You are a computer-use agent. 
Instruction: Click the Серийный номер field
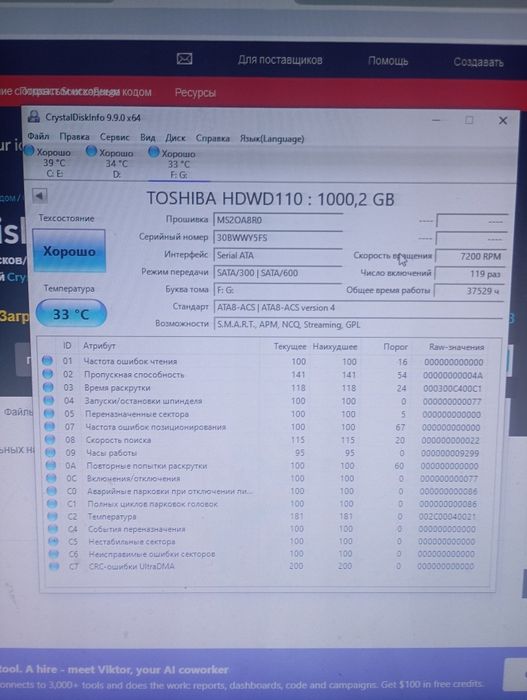click(x=278, y=238)
